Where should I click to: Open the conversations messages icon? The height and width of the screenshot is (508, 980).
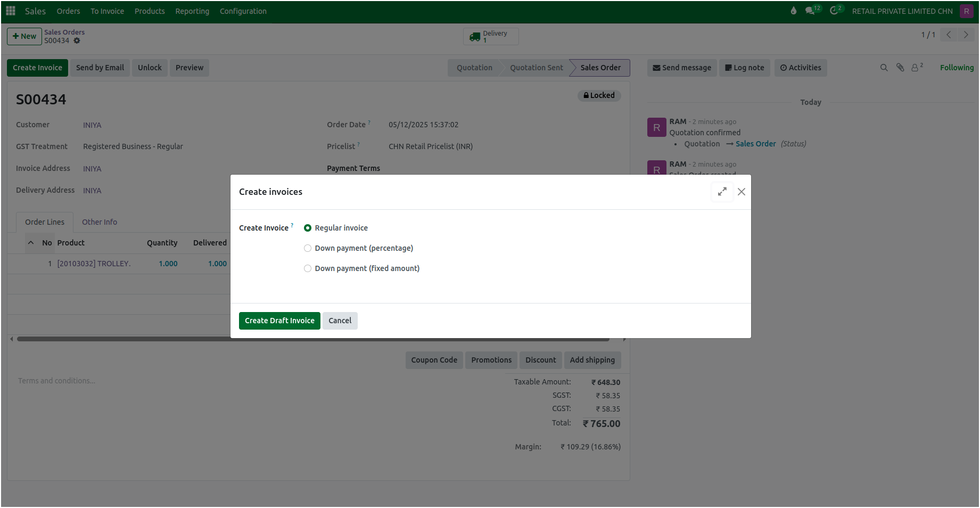(x=810, y=10)
